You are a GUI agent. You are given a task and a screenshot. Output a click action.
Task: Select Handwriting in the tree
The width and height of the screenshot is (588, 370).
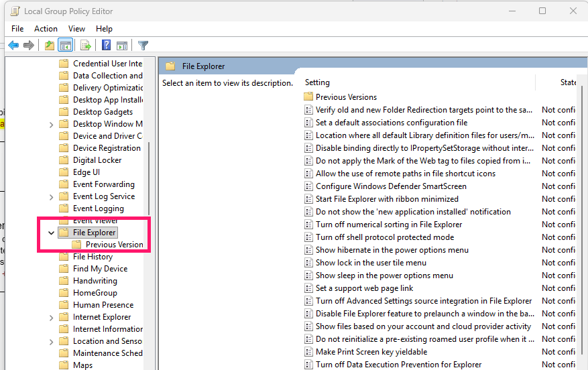point(95,281)
